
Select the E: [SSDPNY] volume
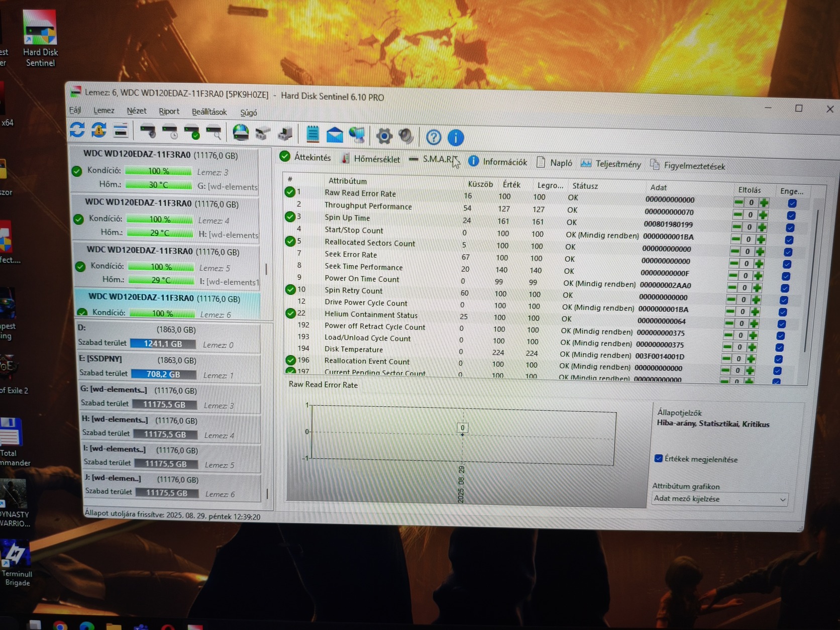[168, 368]
